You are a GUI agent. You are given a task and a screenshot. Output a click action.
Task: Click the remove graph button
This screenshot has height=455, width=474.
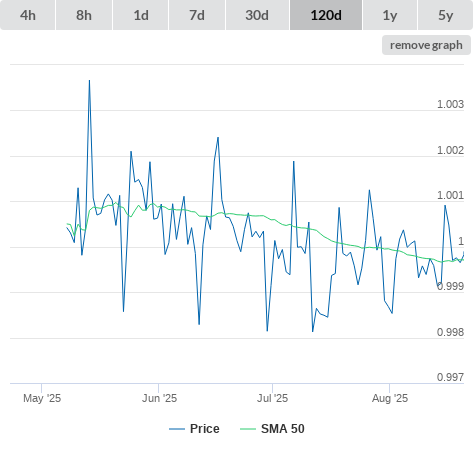(x=426, y=45)
